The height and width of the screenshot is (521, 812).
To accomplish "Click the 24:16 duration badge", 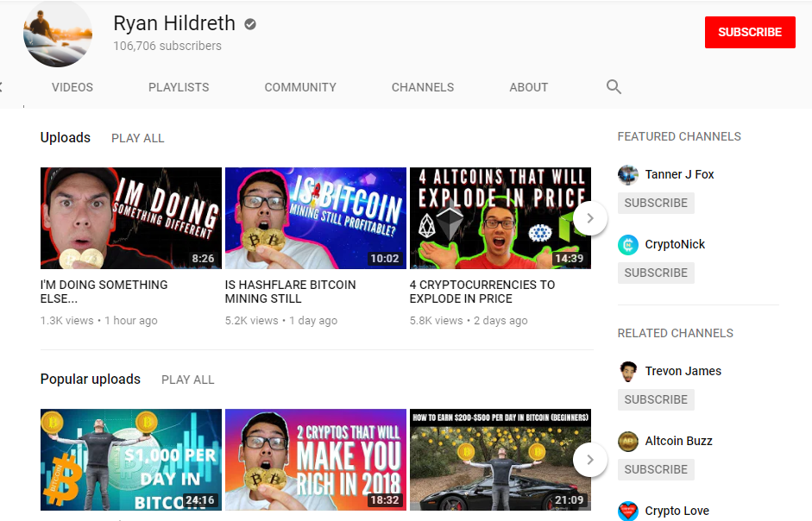I will (200, 500).
